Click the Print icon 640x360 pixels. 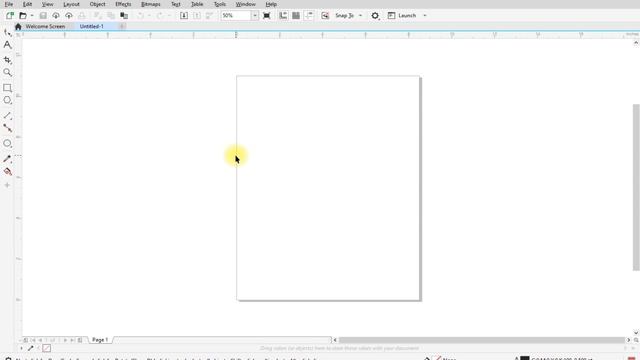82,16
